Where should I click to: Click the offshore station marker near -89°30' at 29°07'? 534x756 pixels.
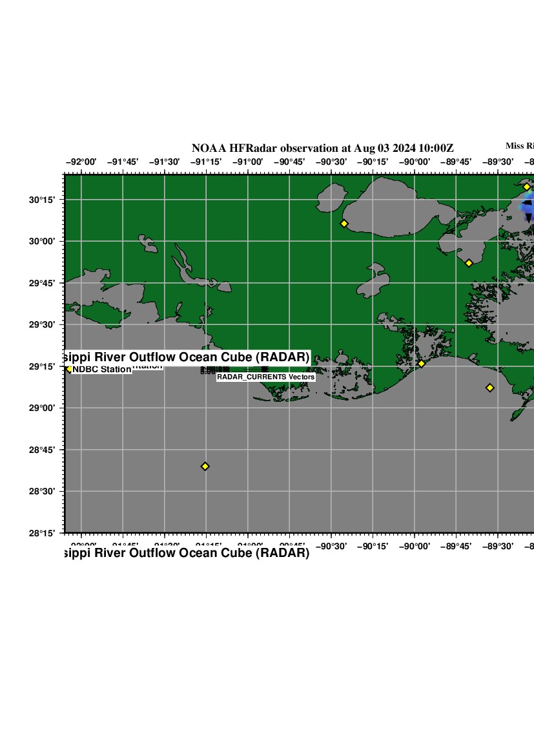pos(490,388)
